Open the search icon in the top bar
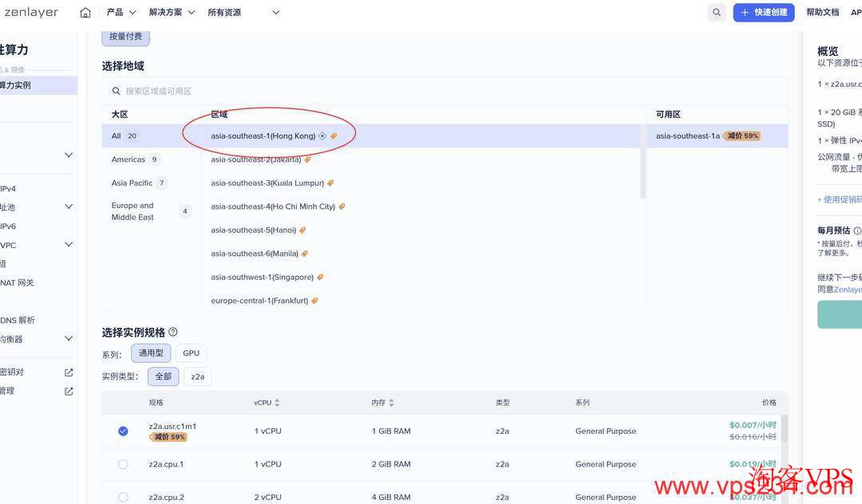 717,12
